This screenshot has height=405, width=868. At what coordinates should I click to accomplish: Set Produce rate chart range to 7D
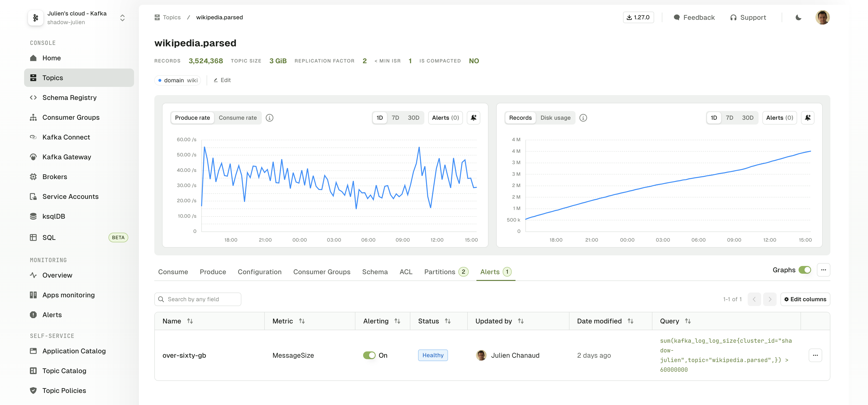pos(395,118)
